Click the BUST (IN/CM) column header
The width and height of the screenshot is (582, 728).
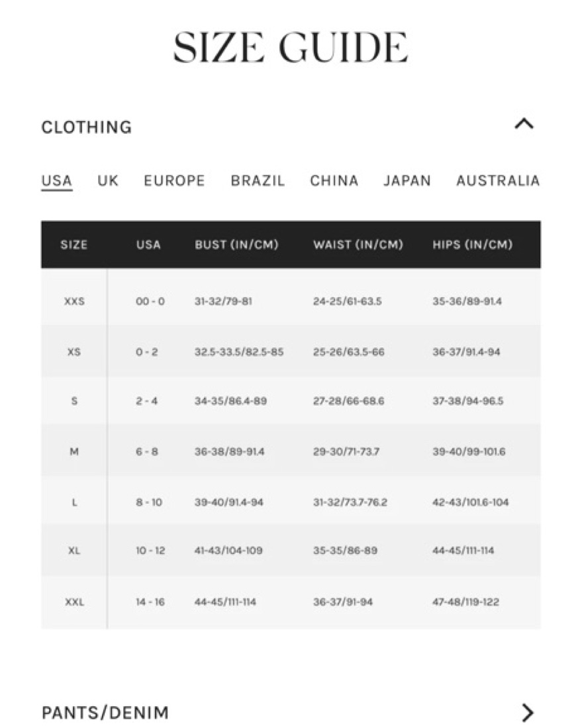236,245
